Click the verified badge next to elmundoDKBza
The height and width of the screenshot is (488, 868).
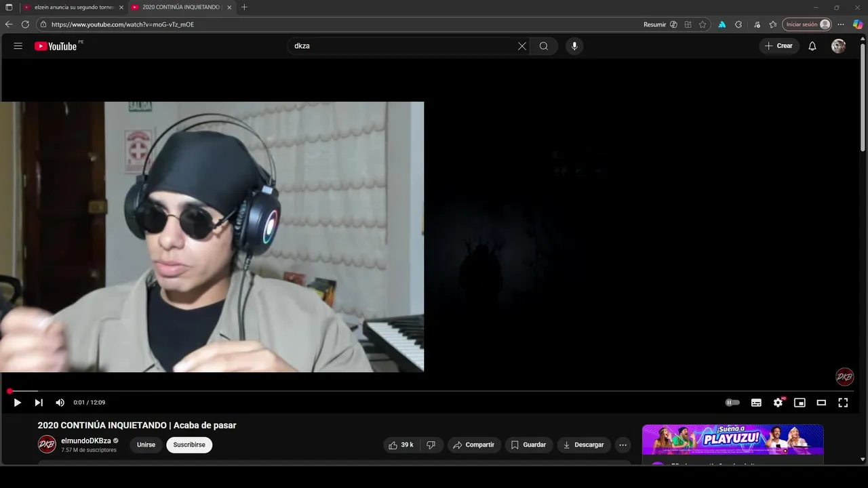116,441
